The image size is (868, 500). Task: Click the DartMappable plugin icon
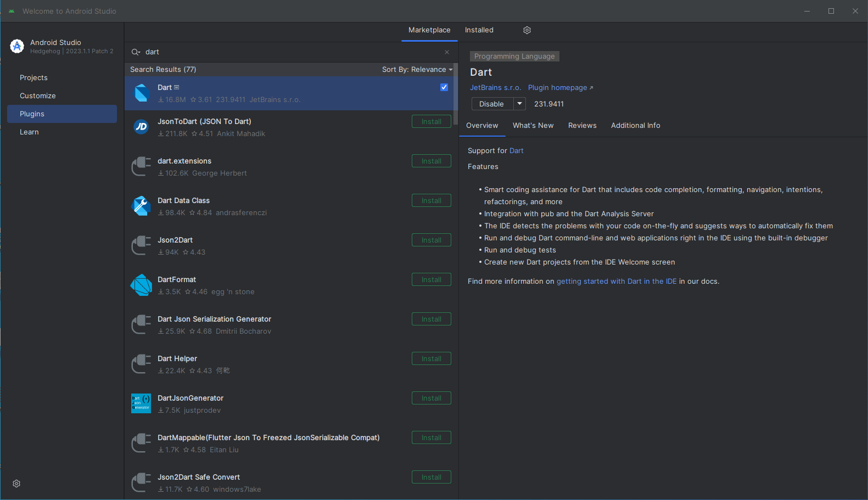click(x=142, y=443)
